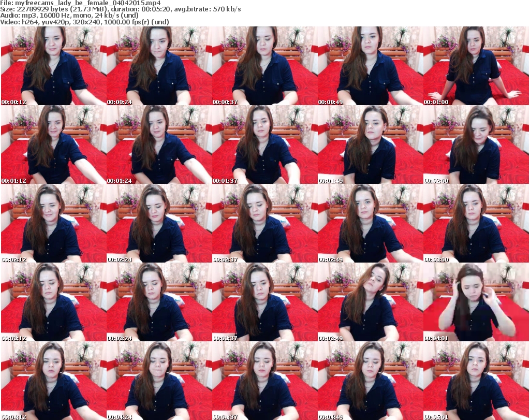Click the frame timestamped 00:03:37
The height and width of the screenshot is (420, 530).
pyautogui.click(x=264, y=302)
